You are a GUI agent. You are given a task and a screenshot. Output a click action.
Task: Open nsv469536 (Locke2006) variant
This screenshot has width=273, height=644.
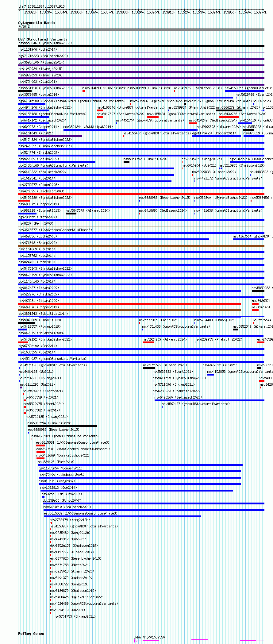tap(38, 236)
